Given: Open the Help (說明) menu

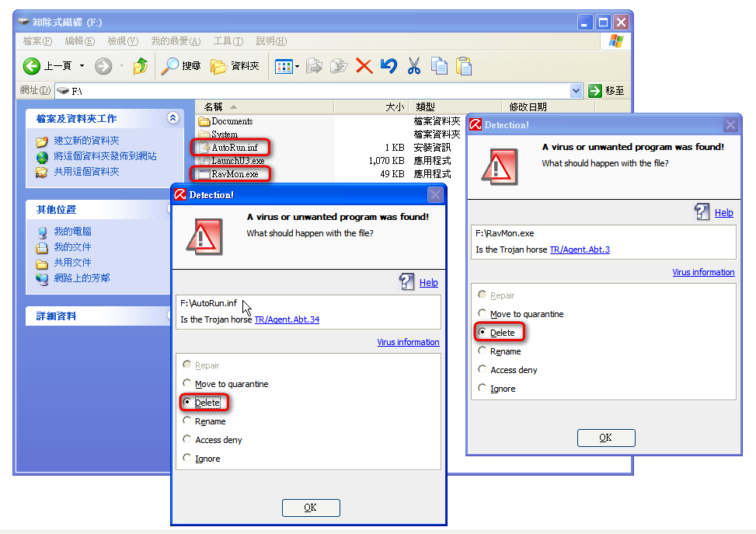Looking at the screenshot, I should 271,41.
